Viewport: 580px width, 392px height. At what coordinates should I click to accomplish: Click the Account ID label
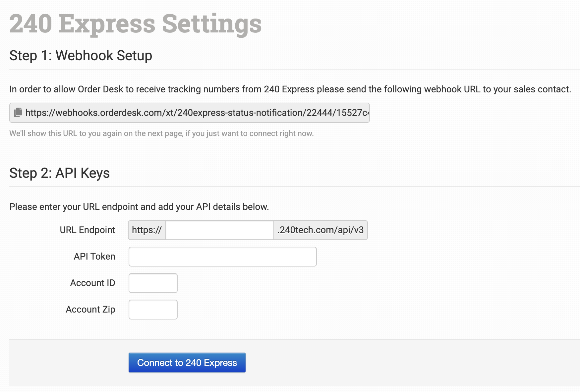pyautogui.click(x=93, y=283)
